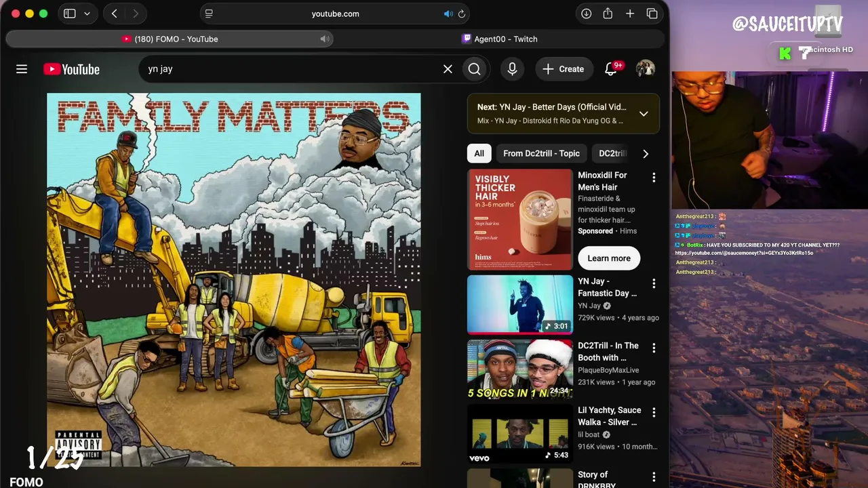Viewport: 868px width, 488px height.
Task: Show the Safari tab overview
Action: tap(652, 14)
